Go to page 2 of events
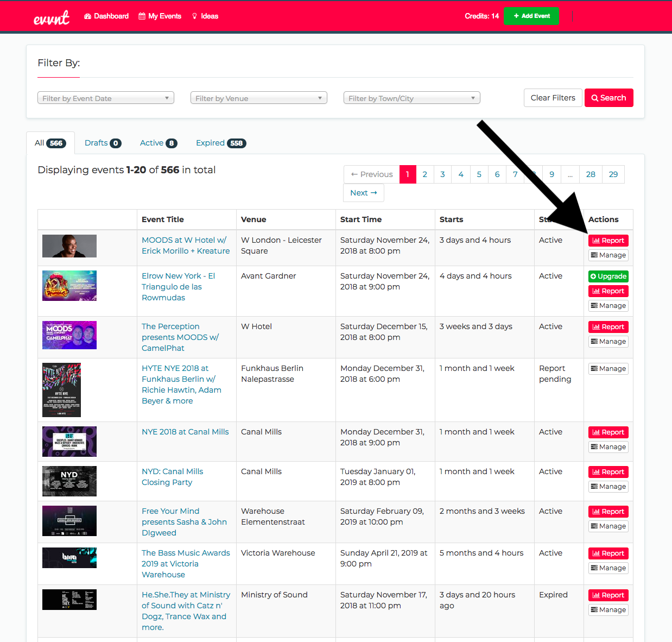 [x=425, y=174]
